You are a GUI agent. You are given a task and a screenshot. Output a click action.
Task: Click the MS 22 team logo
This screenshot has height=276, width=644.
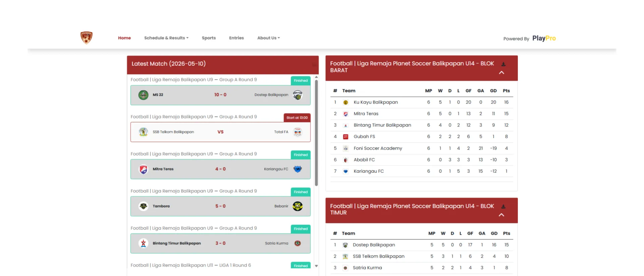pos(144,95)
